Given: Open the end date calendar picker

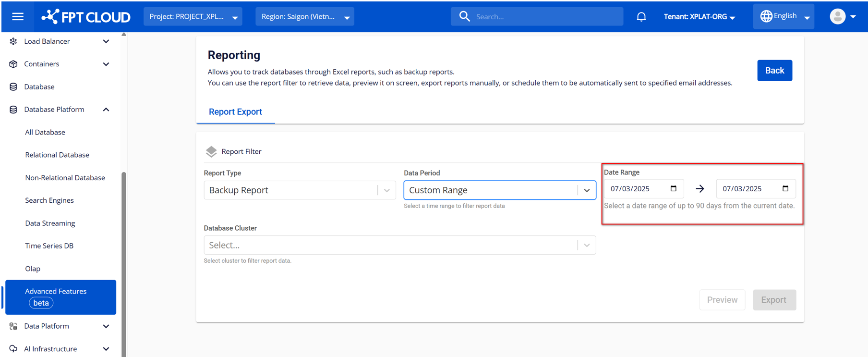Looking at the screenshot, I should coord(785,188).
